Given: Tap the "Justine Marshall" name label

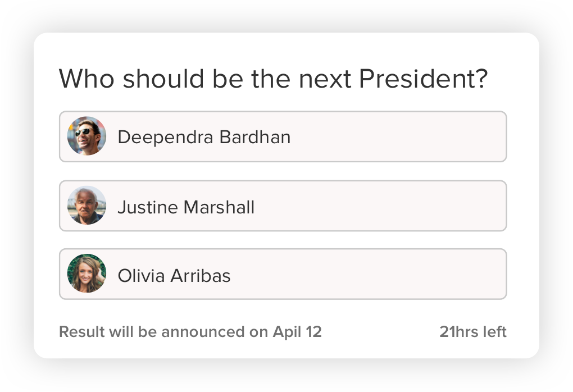Looking at the screenshot, I should click(186, 207).
